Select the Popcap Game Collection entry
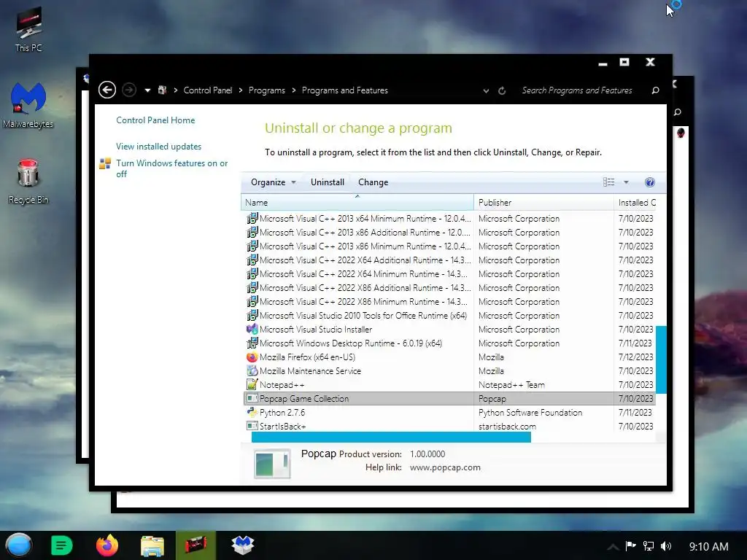 [x=449, y=399]
